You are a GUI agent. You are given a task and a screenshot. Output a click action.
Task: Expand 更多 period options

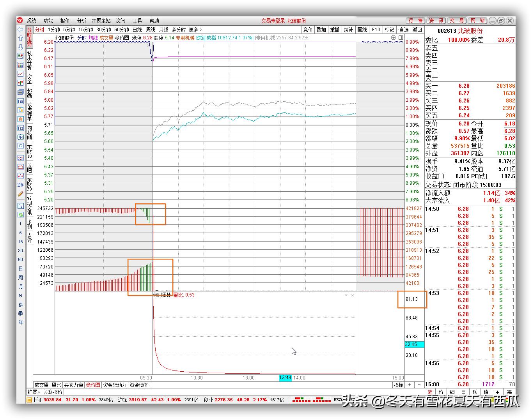coord(196,30)
